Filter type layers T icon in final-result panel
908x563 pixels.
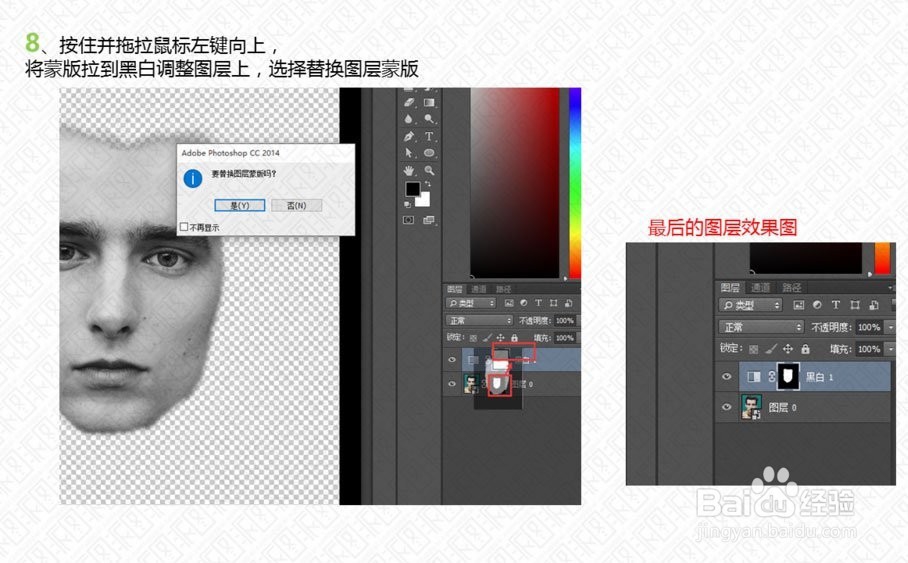pyautogui.click(x=836, y=305)
